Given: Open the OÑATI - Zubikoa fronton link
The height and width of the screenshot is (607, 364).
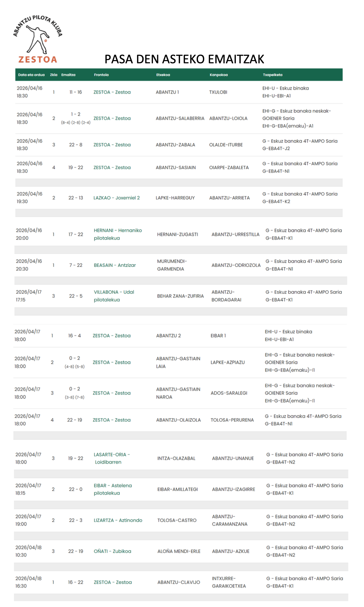Looking at the screenshot, I should coord(112,551).
